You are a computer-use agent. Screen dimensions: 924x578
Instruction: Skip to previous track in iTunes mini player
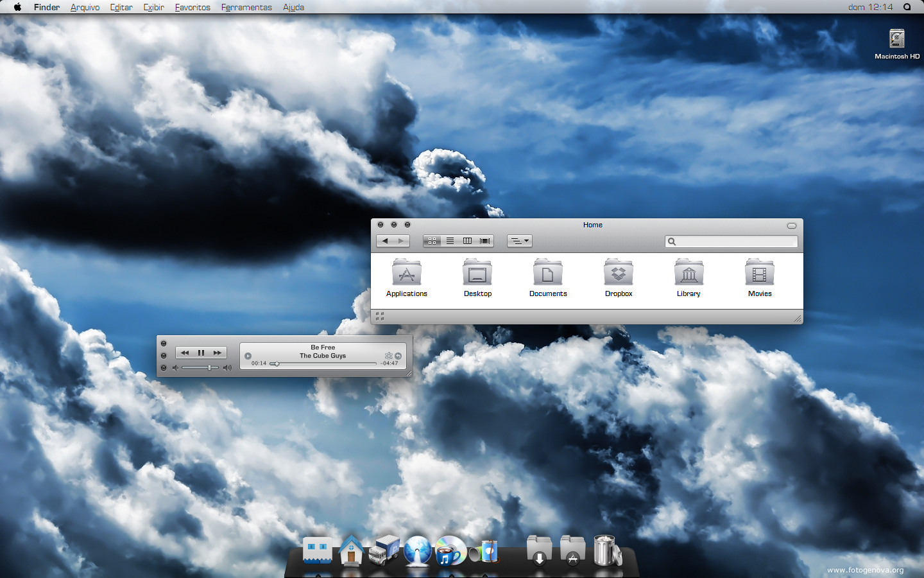(185, 353)
